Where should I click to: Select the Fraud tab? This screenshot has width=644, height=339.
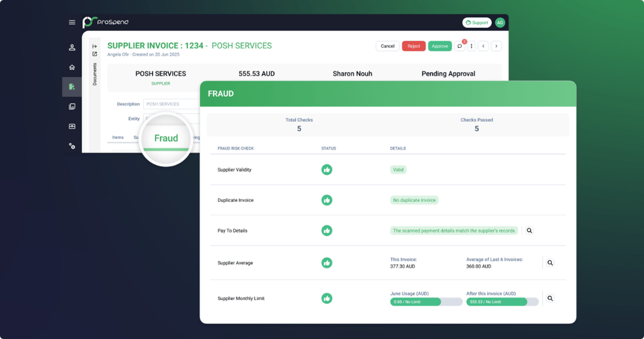166,138
